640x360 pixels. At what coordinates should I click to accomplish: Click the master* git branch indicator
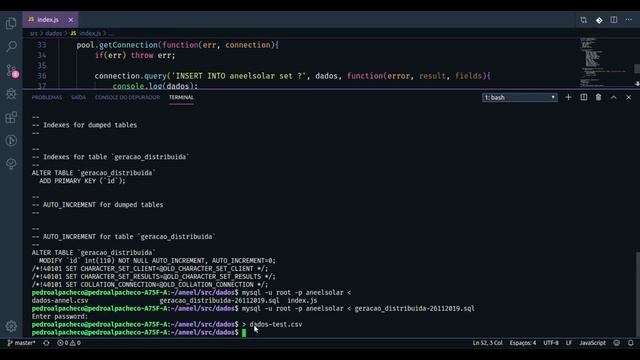pos(22,343)
